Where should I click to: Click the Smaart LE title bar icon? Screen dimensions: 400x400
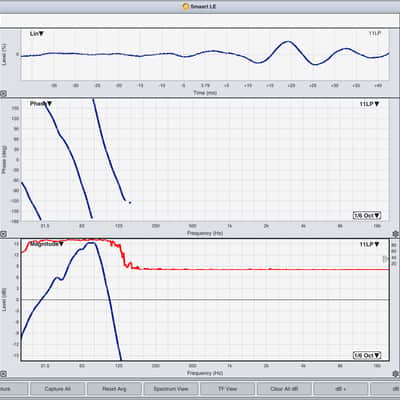click(x=186, y=6)
